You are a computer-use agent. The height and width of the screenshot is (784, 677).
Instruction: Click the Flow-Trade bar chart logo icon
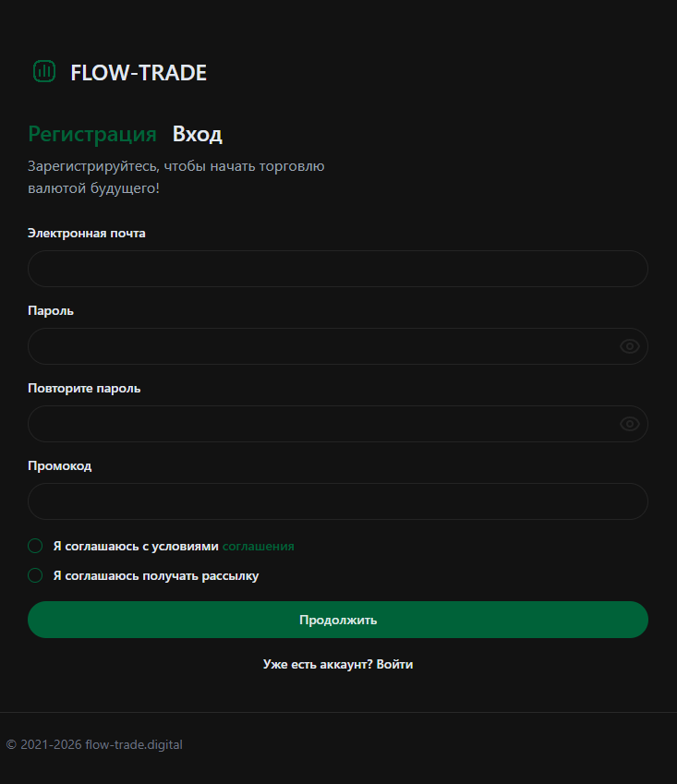(x=44, y=71)
